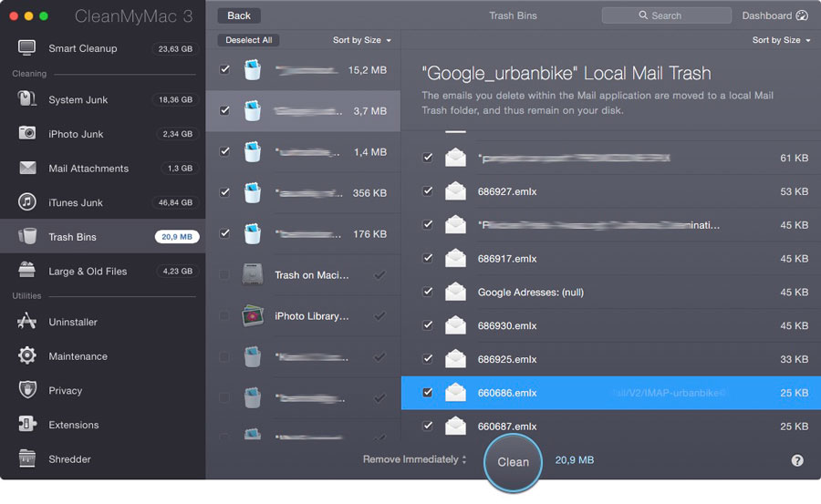The width and height of the screenshot is (821, 504).
Task: Select System Junk in sidebar
Action: tap(102, 99)
